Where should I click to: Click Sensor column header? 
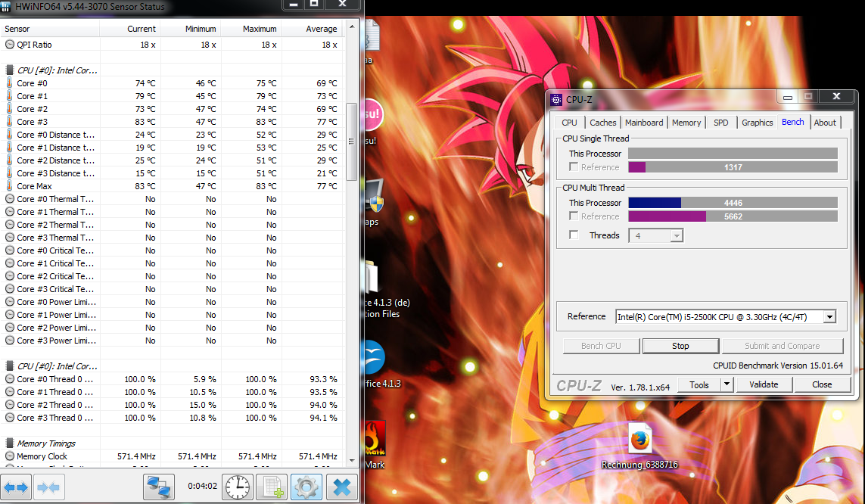50,29
